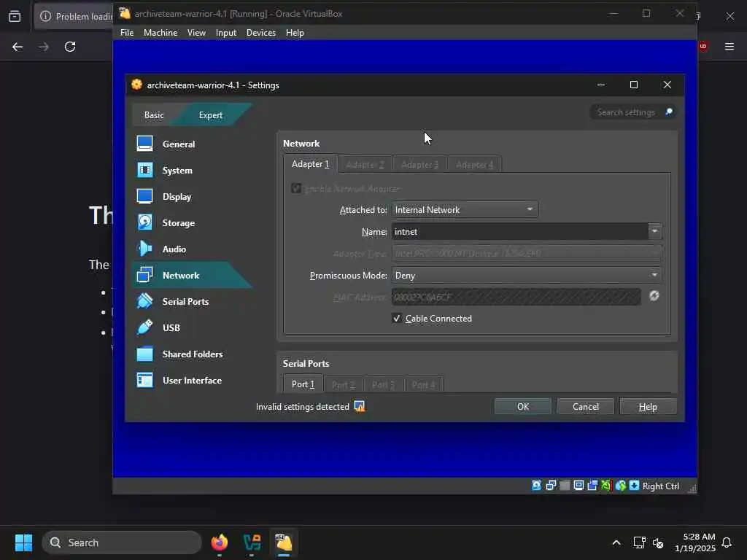This screenshot has width=747, height=560.
Task: Go back in the Firefox window
Action: (18, 47)
